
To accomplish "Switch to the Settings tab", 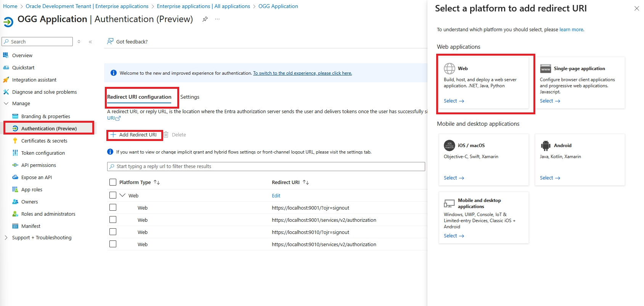I will 190,97.
